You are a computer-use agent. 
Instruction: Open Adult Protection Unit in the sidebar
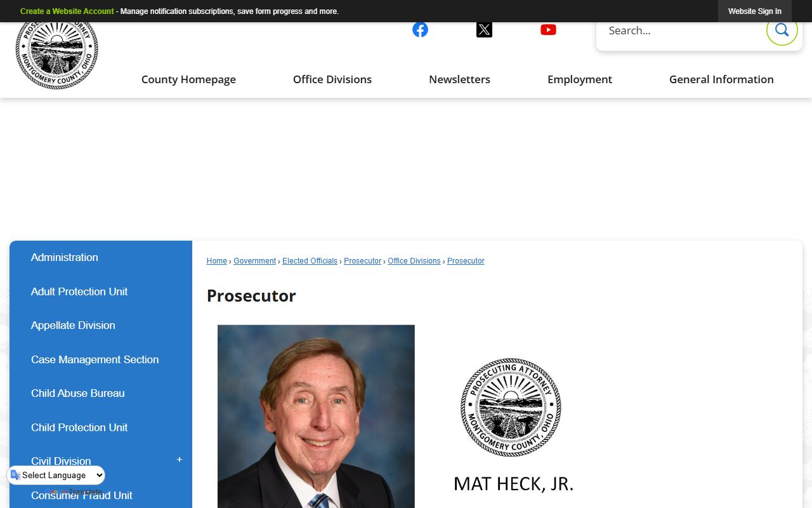pos(101,291)
